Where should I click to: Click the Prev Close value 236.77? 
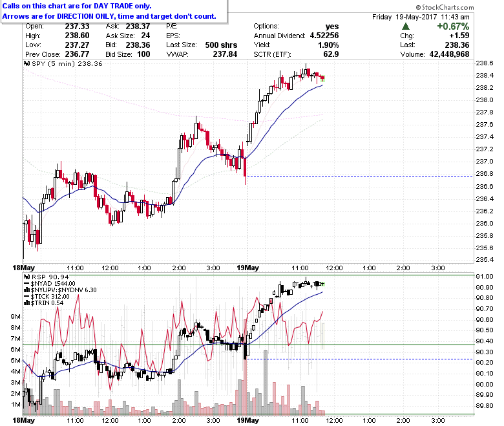click(77, 54)
